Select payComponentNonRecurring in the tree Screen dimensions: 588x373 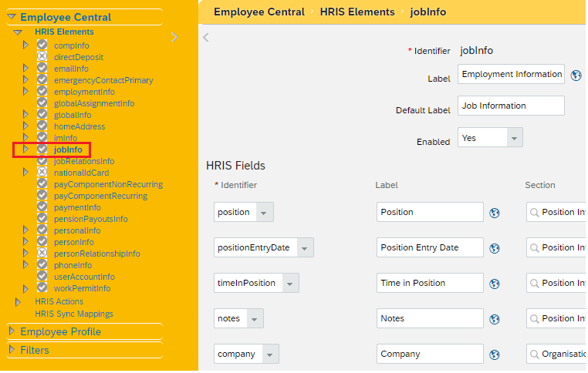(x=108, y=184)
